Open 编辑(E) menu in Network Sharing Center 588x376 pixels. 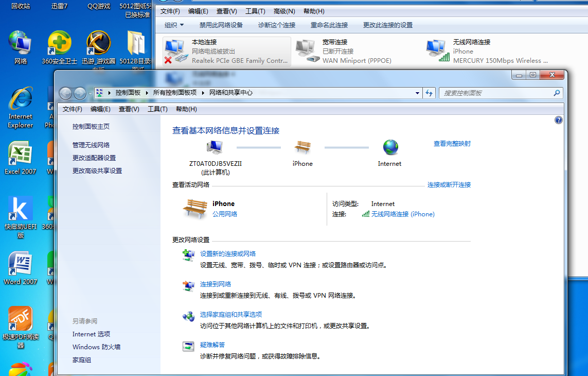click(x=100, y=109)
